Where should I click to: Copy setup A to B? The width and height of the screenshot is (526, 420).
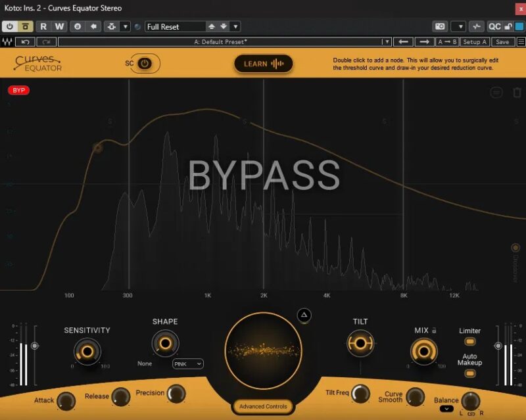[x=447, y=42]
